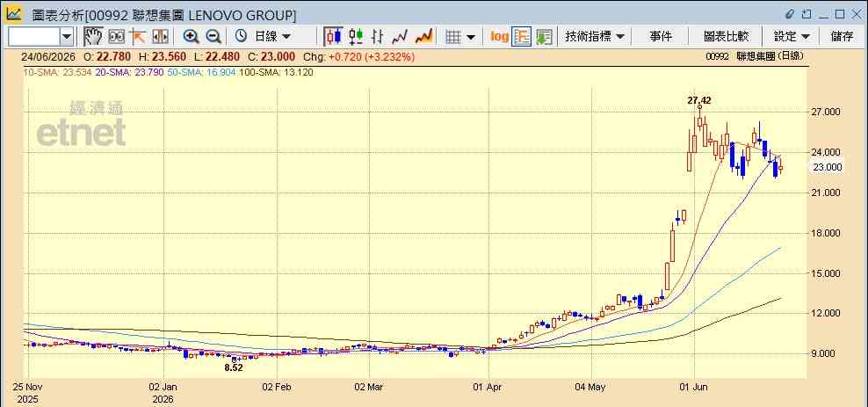868x407 pixels.
Task: Click the H: 23.560 high price readout
Action: point(162,56)
